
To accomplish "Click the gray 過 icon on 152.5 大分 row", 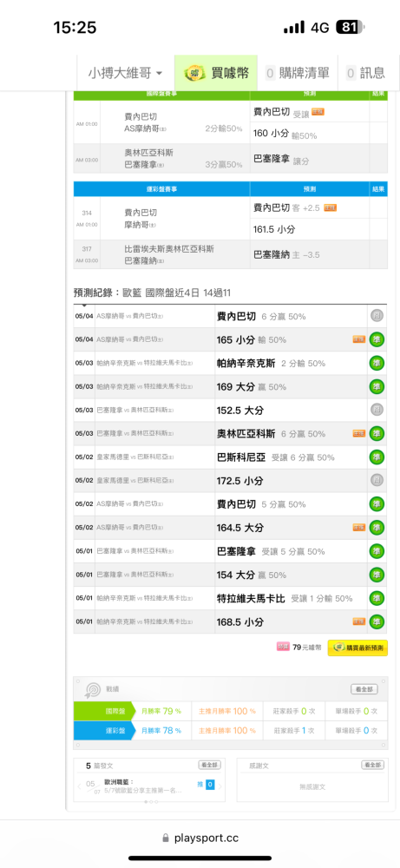I will [x=377, y=411].
